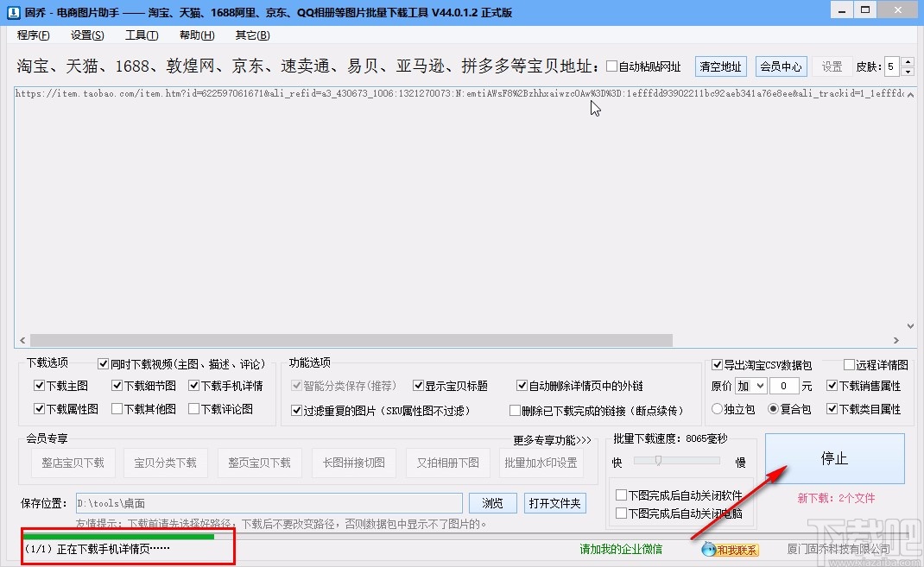
Task: Open the 设置(S) menu
Action: pyautogui.click(x=87, y=35)
